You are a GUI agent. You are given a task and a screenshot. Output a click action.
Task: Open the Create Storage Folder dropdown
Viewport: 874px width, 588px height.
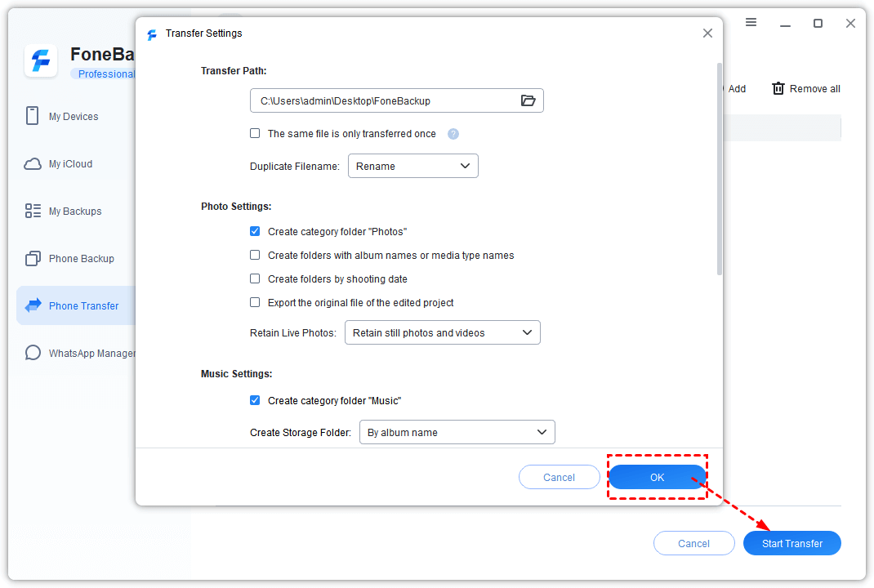(x=457, y=432)
